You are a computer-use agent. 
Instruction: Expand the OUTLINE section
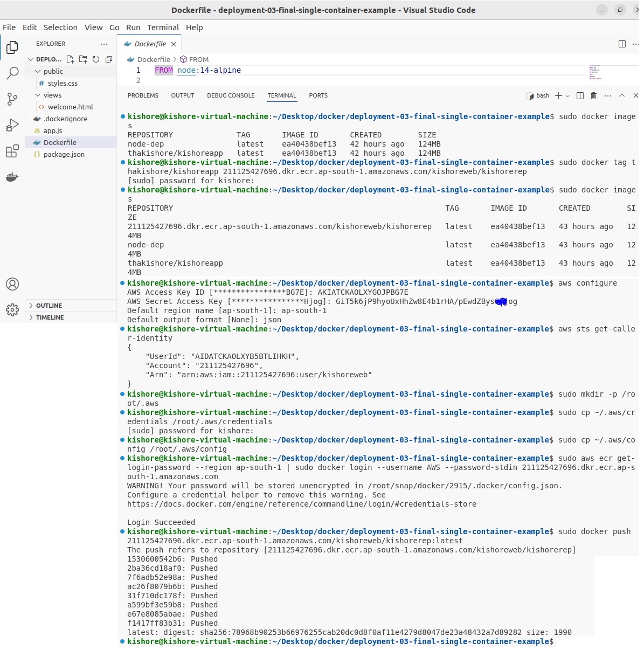point(49,306)
